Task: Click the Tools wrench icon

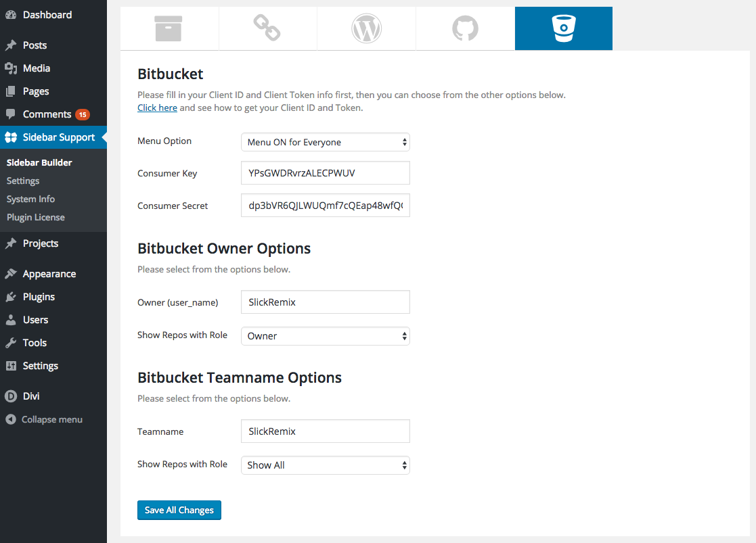Action: pos(11,343)
